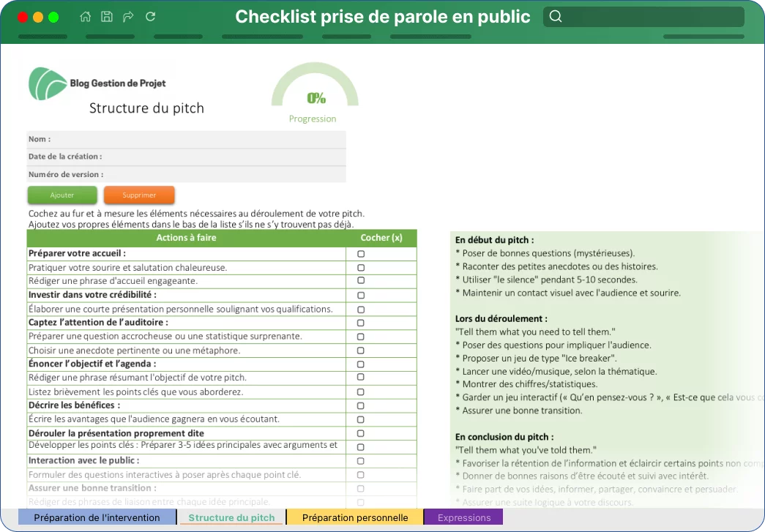
Task: Select tip Donner de bonnes raisons d'être écouté
Action: 582,476
